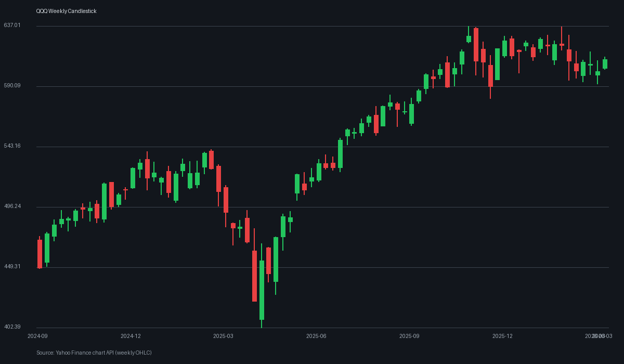The width and height of the screenshot is (624, 364).
Task: Click the 449.31 price axis label
Action: coord(12,267)
